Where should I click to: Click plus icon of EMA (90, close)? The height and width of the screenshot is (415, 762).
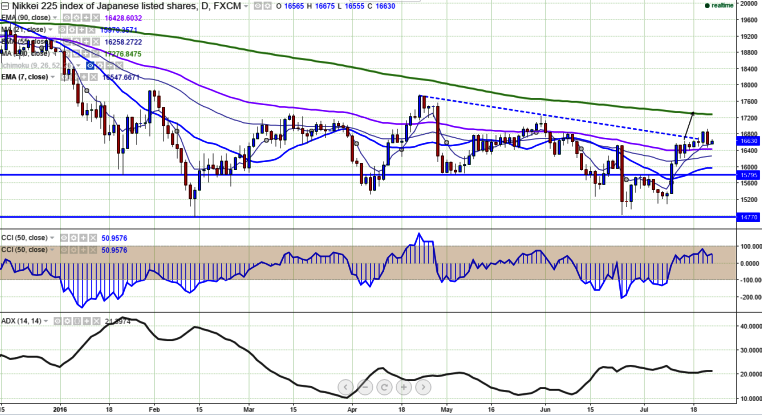[x=86, y=18]
